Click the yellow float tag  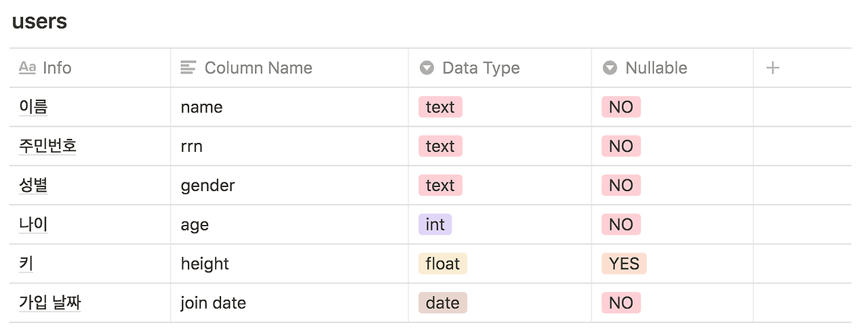pyautogui.click(x=443, y=264)
